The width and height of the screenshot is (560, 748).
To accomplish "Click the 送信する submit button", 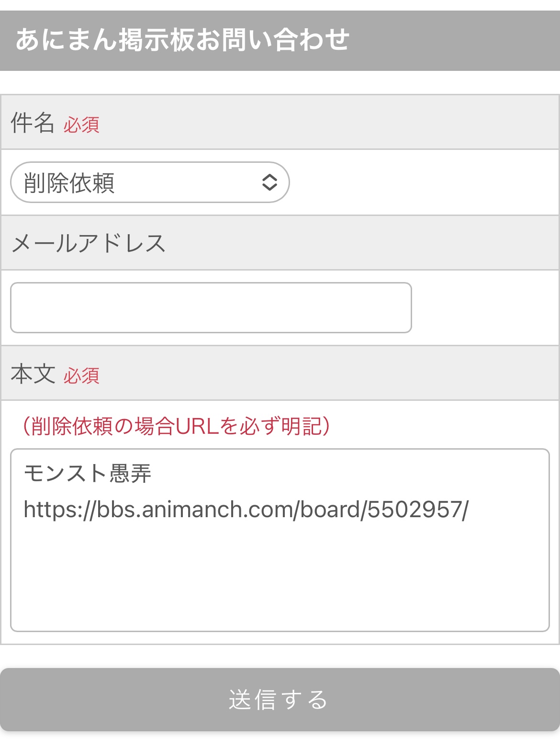I will [280, 699].
